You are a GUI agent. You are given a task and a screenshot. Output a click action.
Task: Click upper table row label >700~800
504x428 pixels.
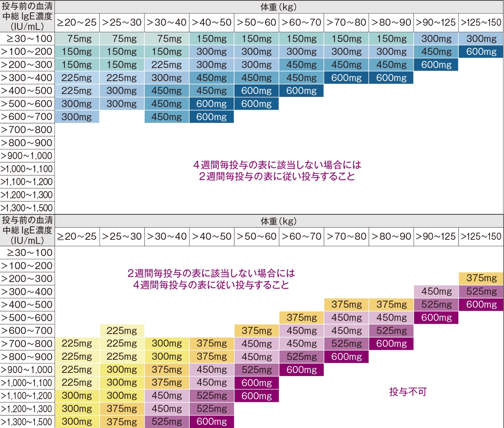[27, 130]
